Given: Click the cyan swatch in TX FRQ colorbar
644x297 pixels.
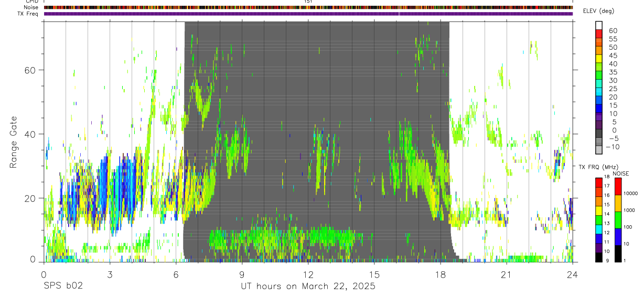Looking at the screenshot, I should pos(599,229).
